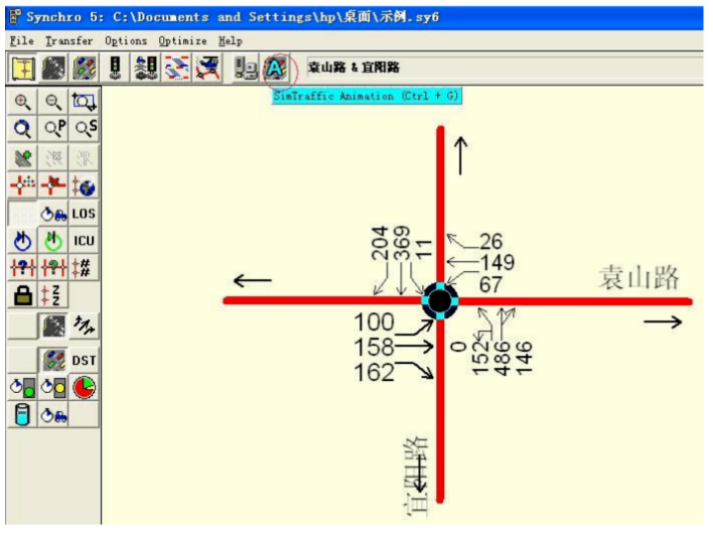Toggle green cycle length display
The height and width of the screenshot is (535, 713).
click(x=53, y=241)
